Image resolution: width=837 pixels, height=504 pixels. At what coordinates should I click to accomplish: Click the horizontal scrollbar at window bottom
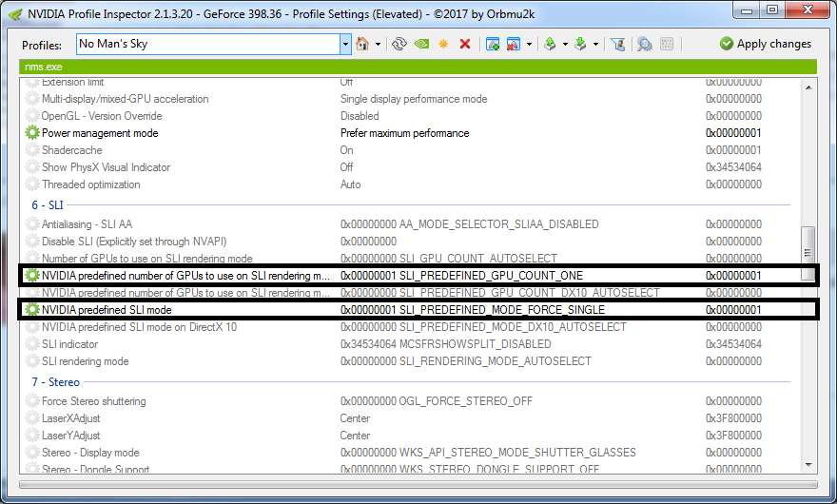[418, 485]
